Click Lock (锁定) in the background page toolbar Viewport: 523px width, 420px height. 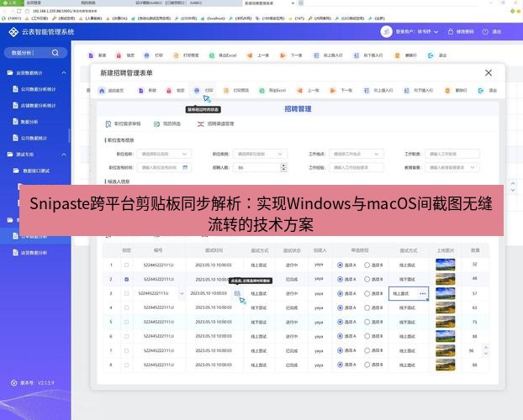[125, 55]
